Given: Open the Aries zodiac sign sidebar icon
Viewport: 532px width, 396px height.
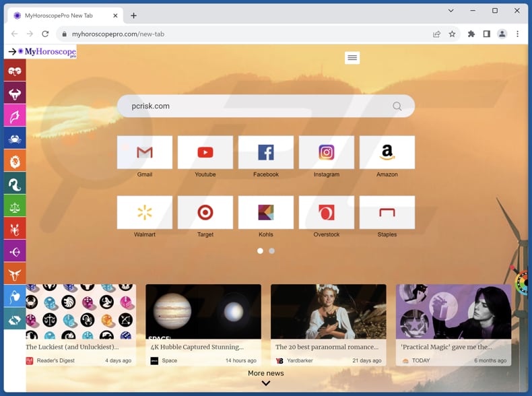Looking at the screenshot, I should coord(15,71).
